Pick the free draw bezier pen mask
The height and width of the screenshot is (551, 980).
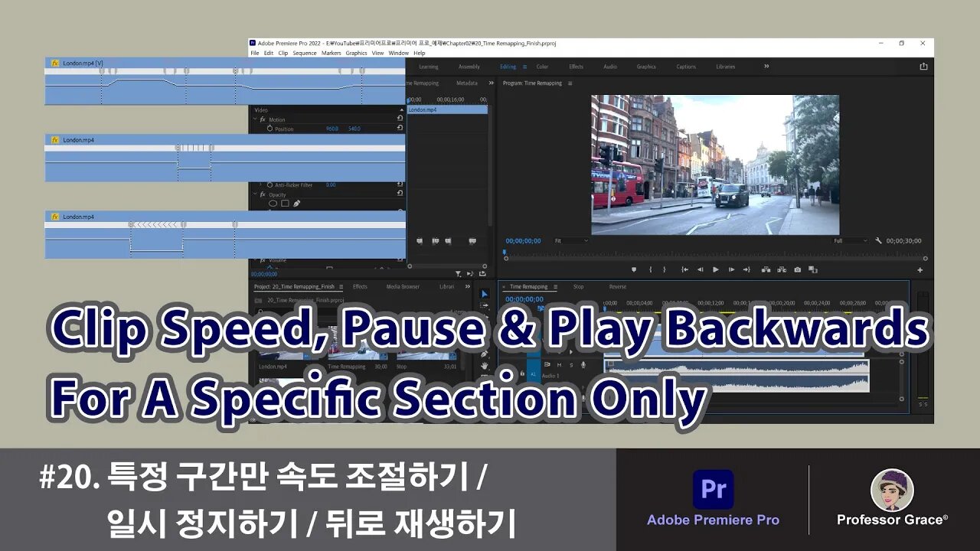point(296,204)
